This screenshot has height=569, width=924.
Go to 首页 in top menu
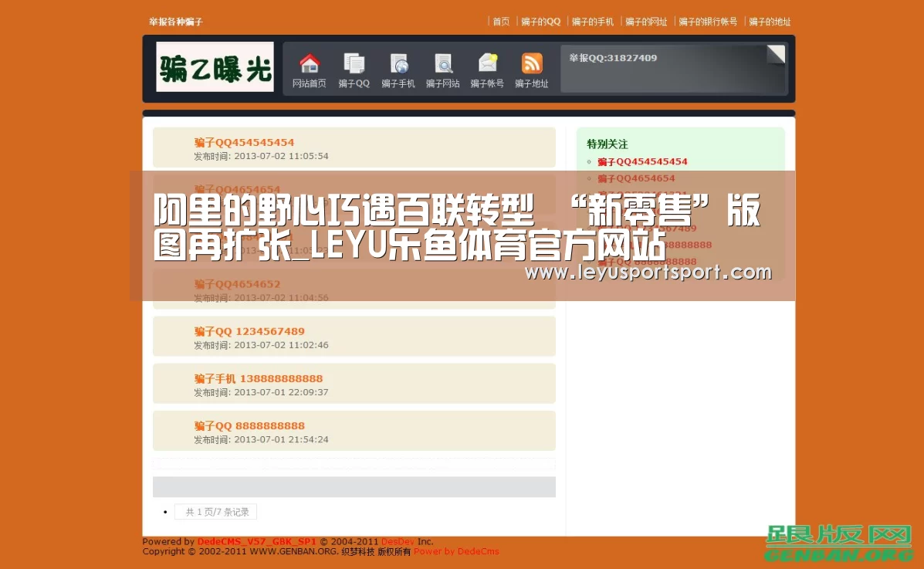501,22
